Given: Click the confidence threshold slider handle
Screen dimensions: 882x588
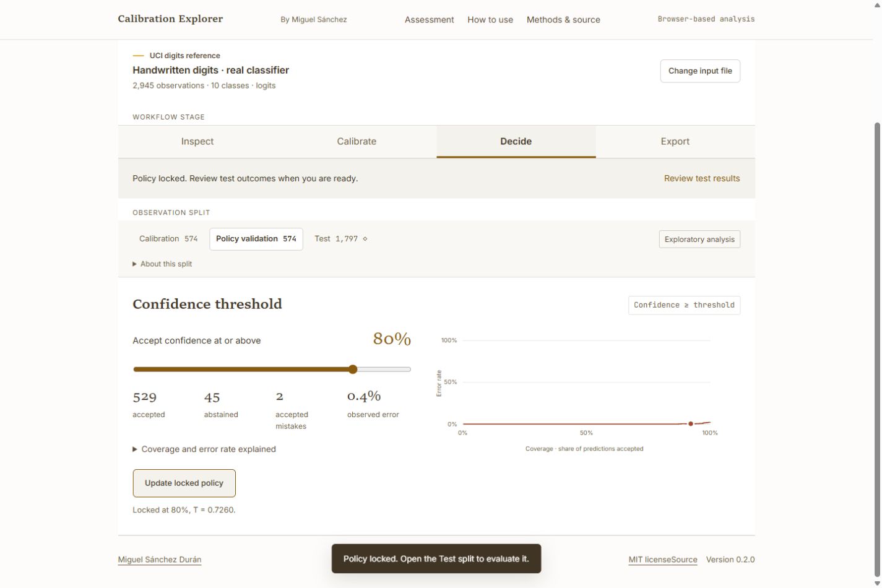Looking at the screenshot, I should point(353,370).
